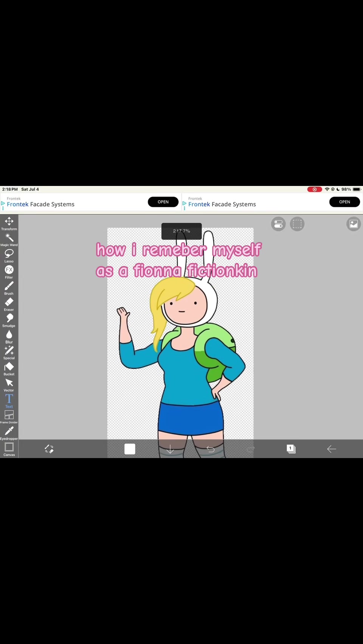Tap the red screen recording indicator

pos(314,189)
